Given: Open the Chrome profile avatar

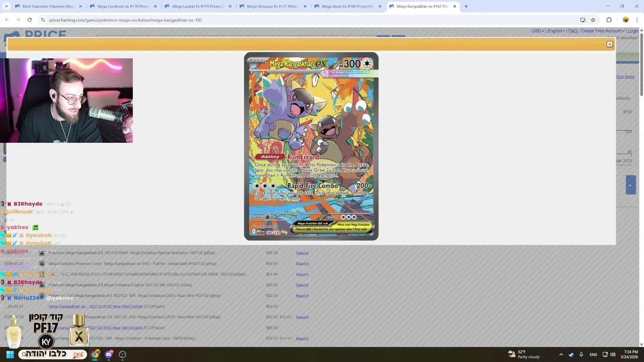Looking at the screenshot, I should coord(625,20).
